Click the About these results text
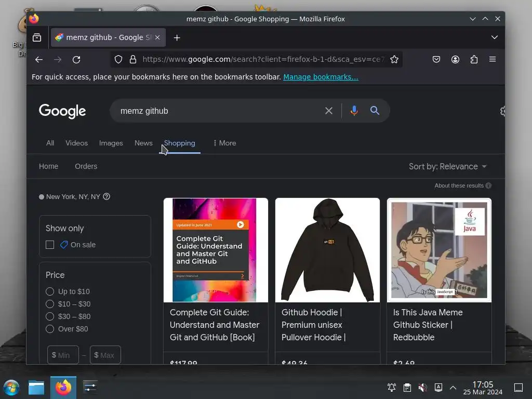This screenshot has width=532, height=399. pos(459,185)
